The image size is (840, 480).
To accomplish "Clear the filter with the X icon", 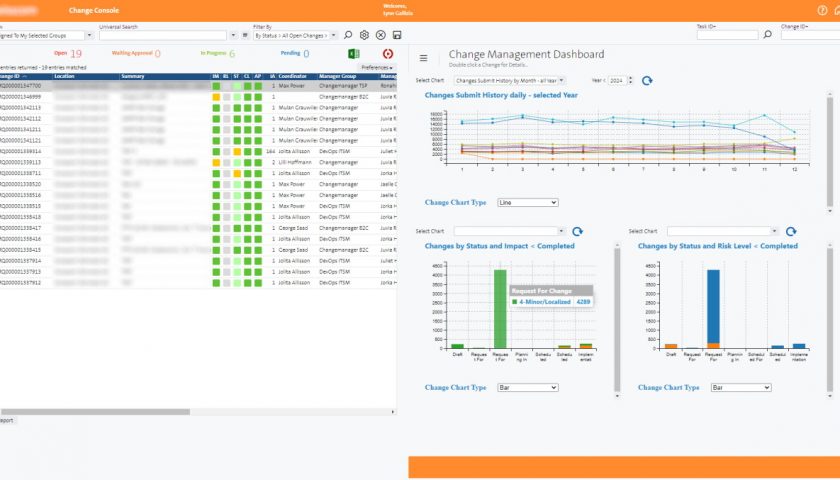I will [x=381, y=35].
